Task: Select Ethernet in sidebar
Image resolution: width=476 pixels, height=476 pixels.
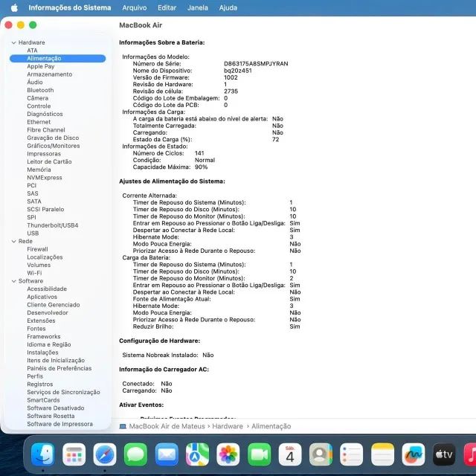Action: (39, 122)
